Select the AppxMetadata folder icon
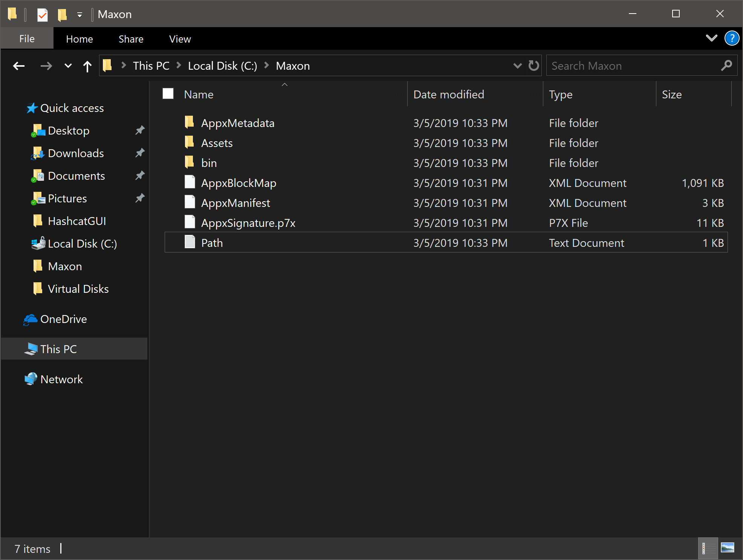The width and height of the screenshot is (743, 560). click(190, 122)
